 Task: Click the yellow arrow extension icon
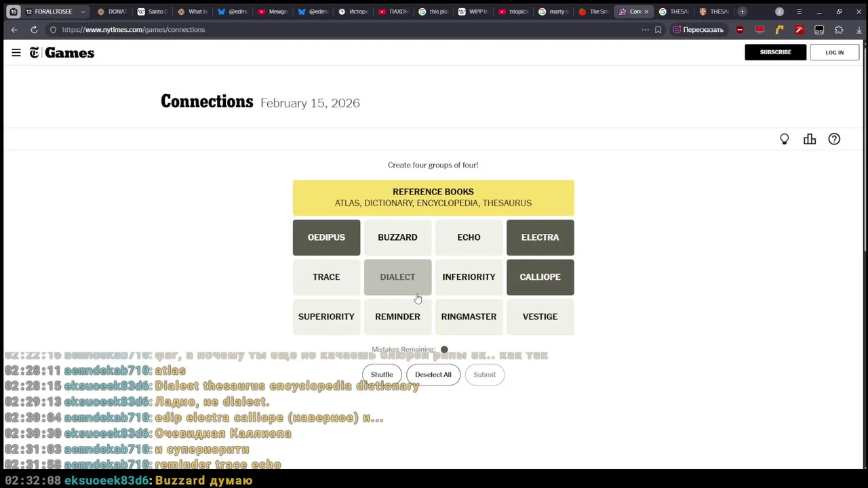(x=779, y=30)
